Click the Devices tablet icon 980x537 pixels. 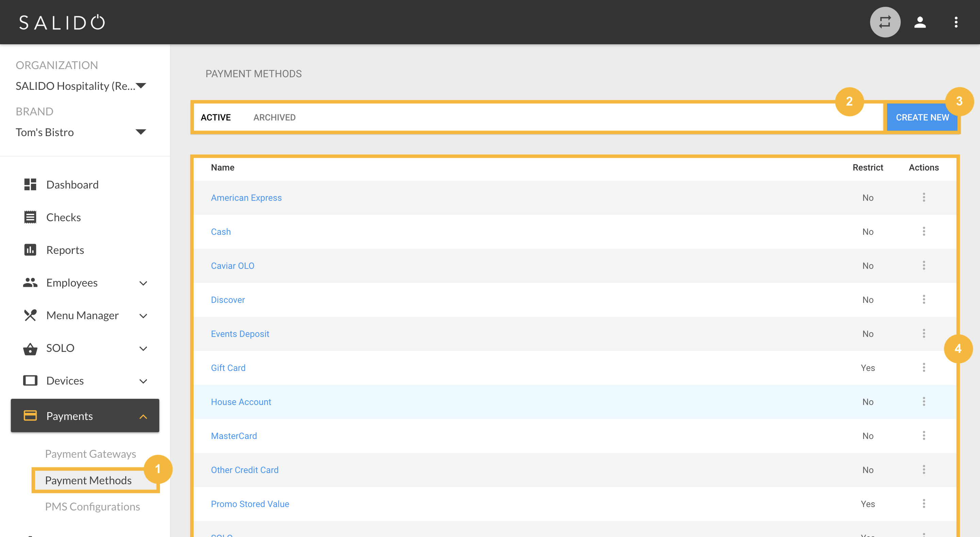pos(30,380)
